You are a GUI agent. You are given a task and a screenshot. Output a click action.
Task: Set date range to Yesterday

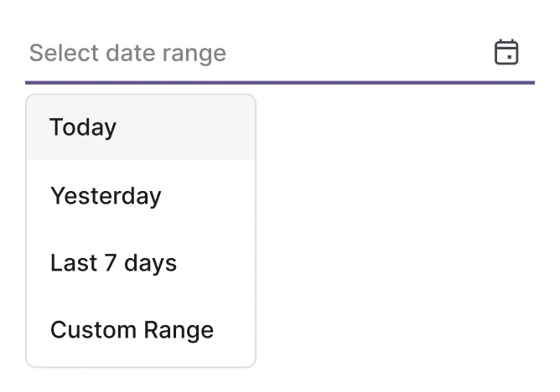(x=141, y=196)
